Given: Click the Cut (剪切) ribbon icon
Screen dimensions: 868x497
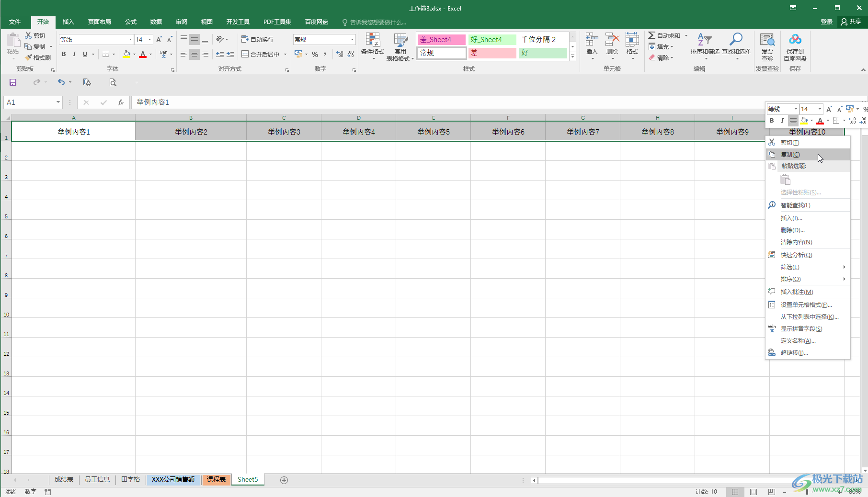Looking at the screenshot, I should (29, 36).
